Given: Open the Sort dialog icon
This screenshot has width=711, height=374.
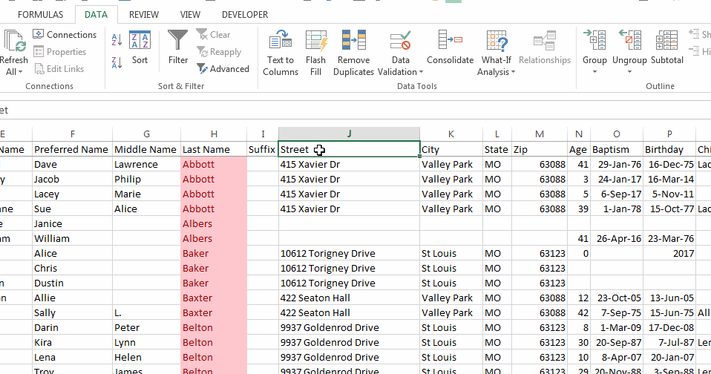Looking at the screenshot, I should [x=140, y=40].
